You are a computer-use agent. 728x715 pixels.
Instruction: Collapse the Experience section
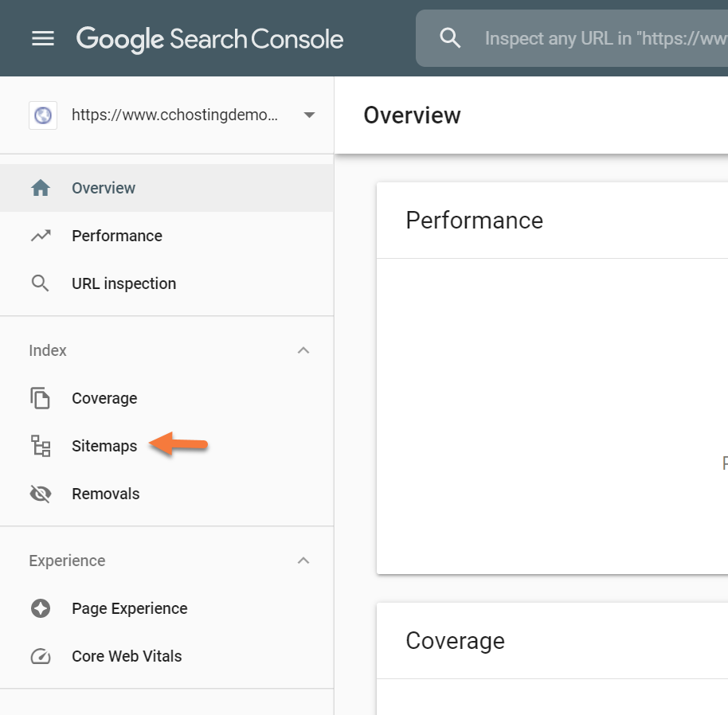point(303,561)
